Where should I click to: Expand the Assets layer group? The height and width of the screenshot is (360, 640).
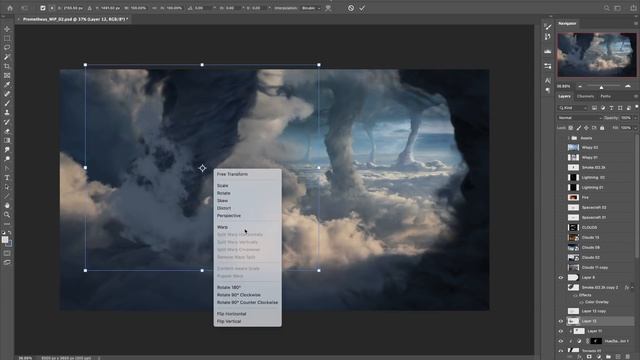(x=569, y=138)
